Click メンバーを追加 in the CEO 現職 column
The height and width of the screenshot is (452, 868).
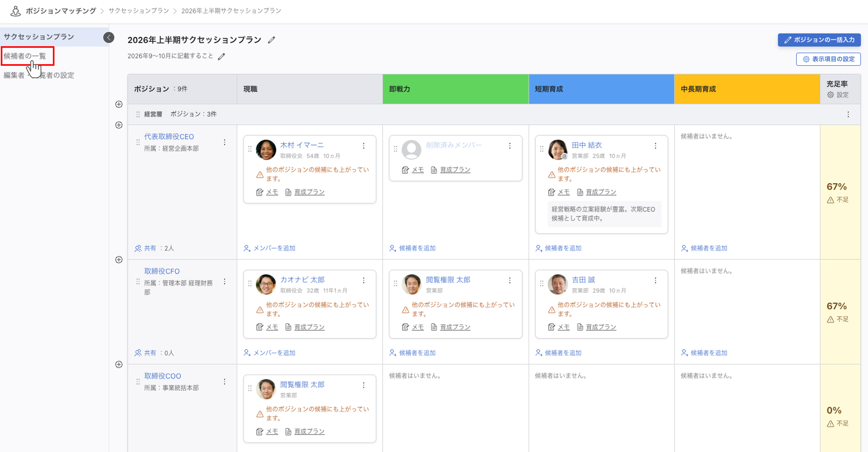(x=269, y=248)
